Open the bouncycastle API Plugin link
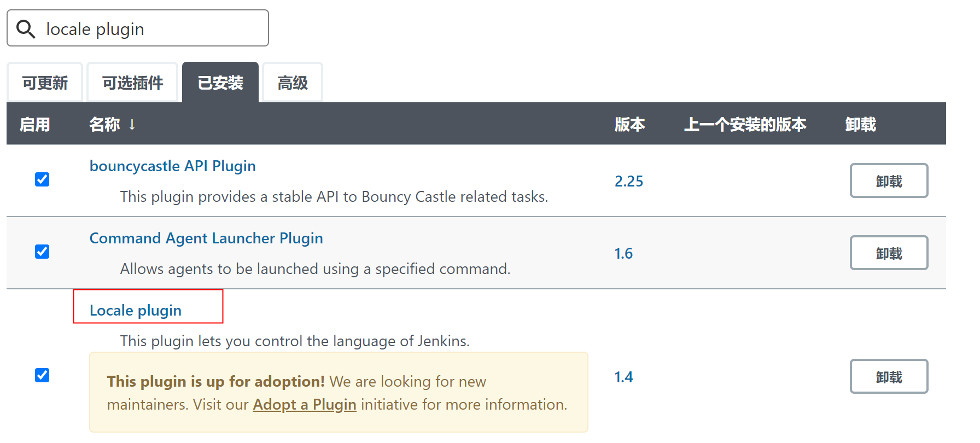 click(172, 166)
